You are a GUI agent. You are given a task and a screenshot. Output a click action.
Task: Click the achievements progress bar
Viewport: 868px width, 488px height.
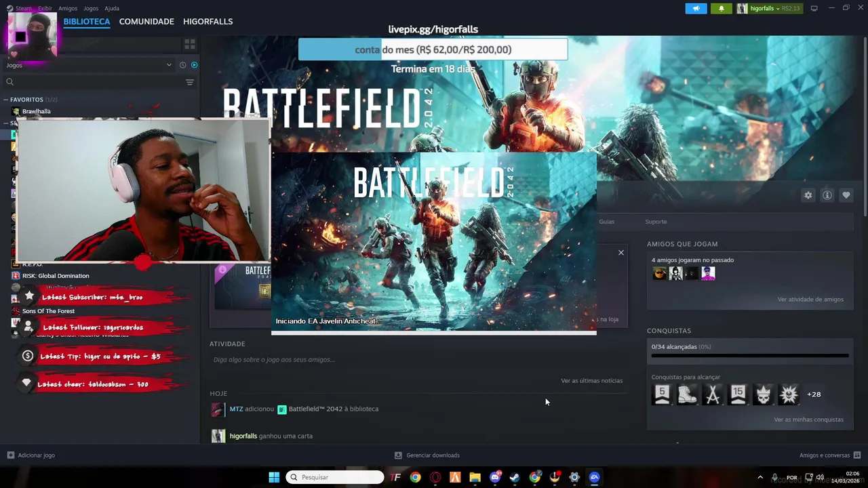pos(750,355)
